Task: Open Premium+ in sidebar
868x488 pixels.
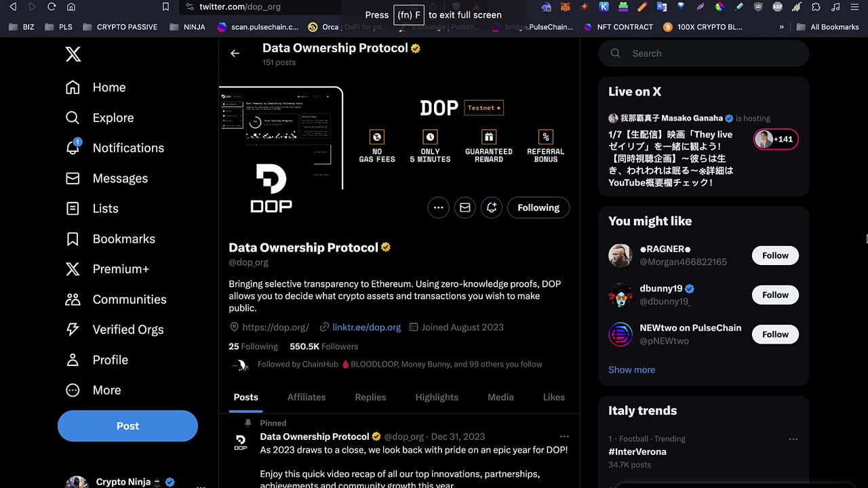Action: pyautogui.click(x=107, y=269)
